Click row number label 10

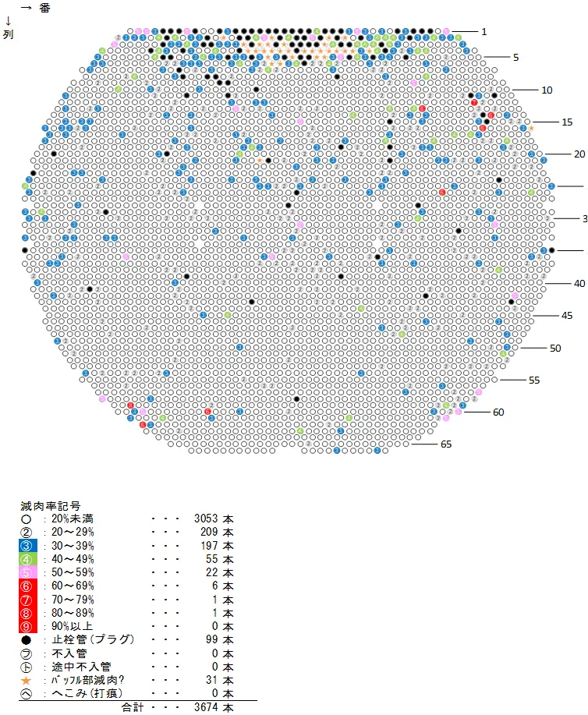pos(547,90)
